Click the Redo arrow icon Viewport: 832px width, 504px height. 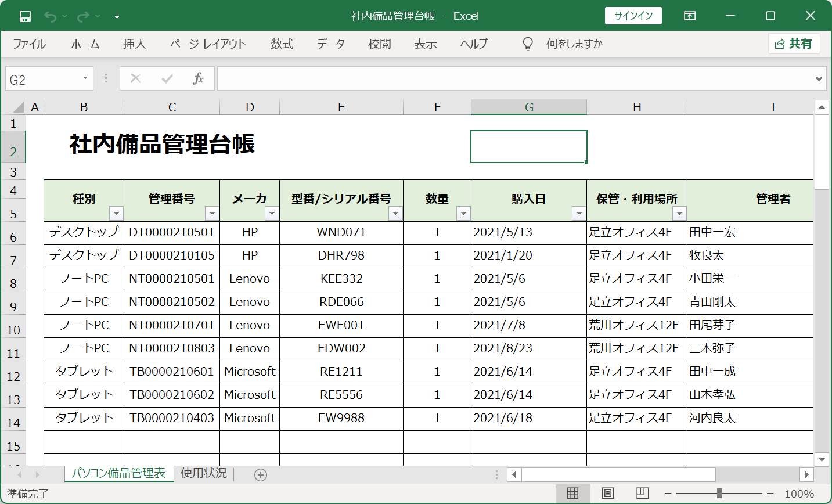click(83, 16)
